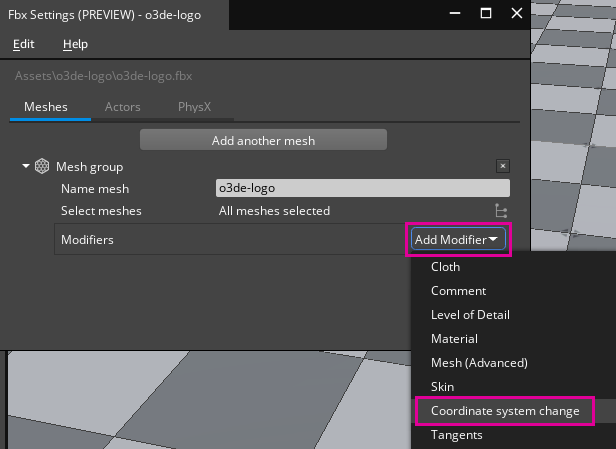
Task: Remove the Mesh group with X icon
Action: pyautogui.click(x=503, y=166)
